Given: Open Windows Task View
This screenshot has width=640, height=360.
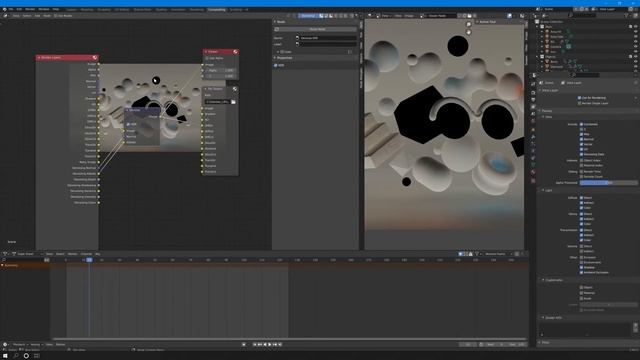Looking at the screenshot, I should pyautogui.click(x=36, y=356).
